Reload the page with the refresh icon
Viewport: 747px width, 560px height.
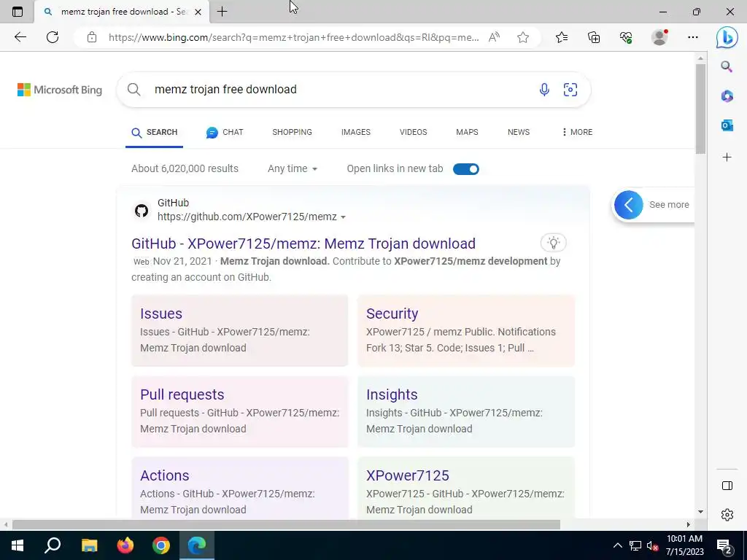pyautogui.click(x=53, y=37)
